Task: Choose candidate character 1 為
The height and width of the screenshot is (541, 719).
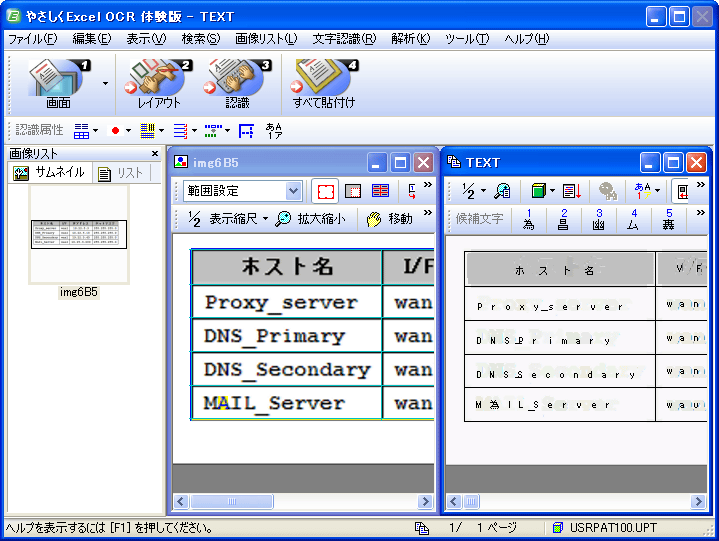Action: (528, 219)
